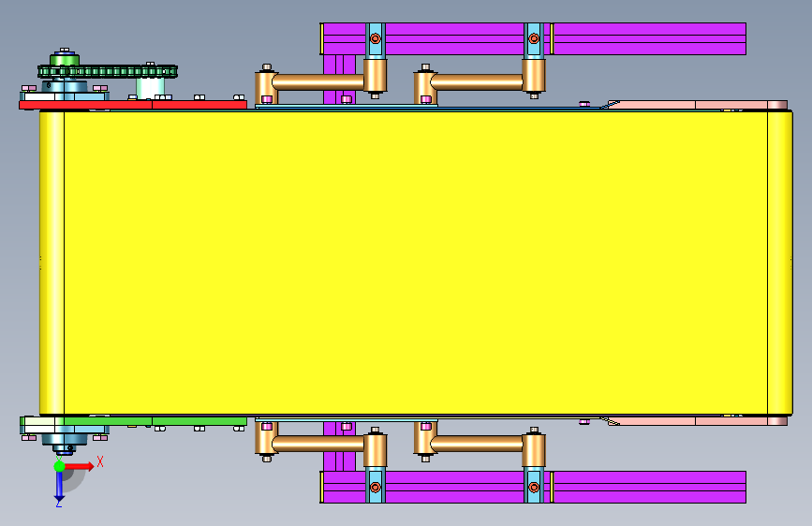
Task: Select the green side plate beside the belt
Action: [x=155, y=421]
